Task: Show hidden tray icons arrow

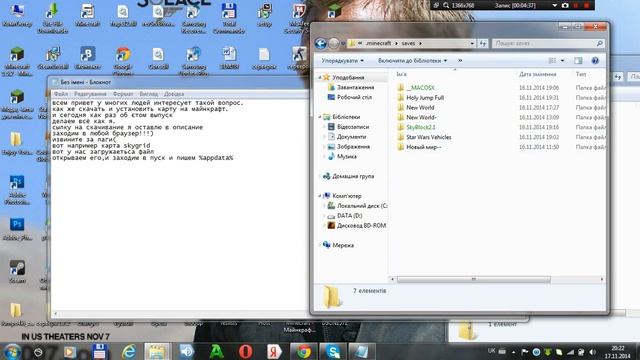Action: pos(513,352)
